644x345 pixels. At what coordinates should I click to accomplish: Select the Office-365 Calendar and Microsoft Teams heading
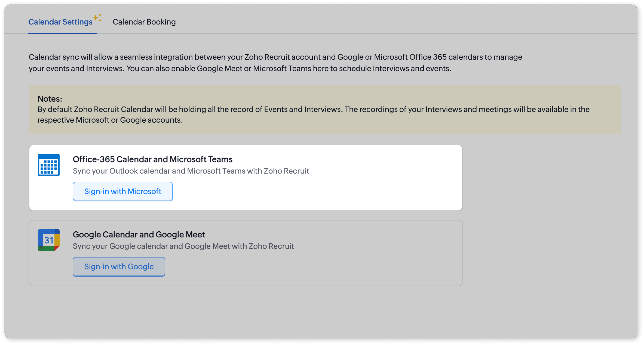pos(153,159)
